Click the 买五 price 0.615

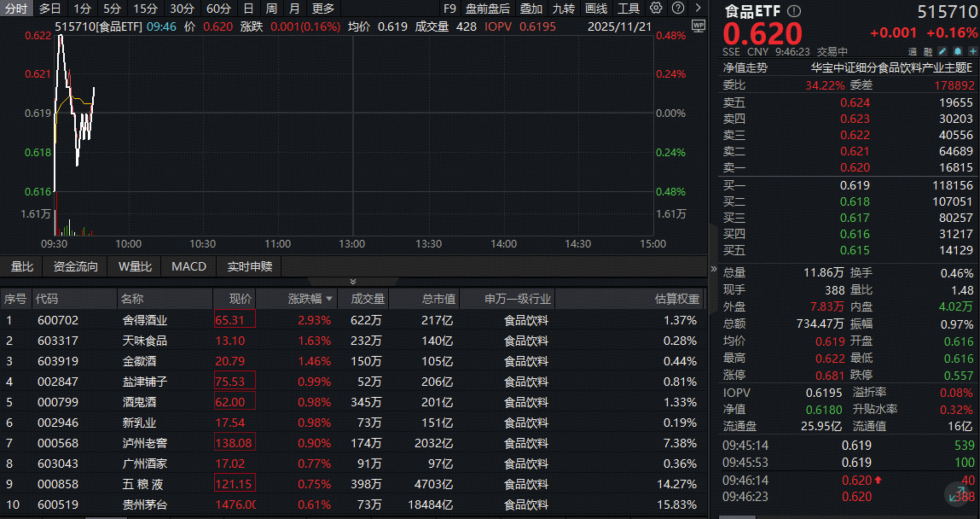855,250
